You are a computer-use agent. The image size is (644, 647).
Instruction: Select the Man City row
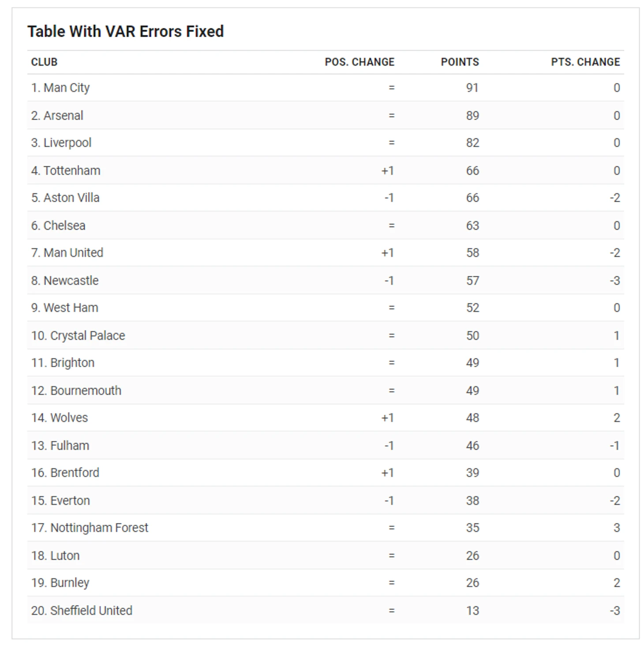[x=326, y=88]
